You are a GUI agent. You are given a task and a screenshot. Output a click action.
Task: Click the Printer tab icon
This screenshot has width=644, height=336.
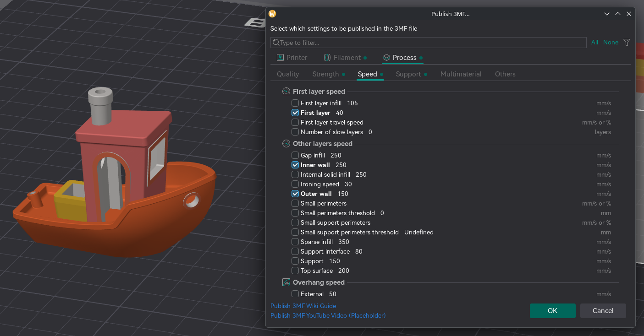280,58
